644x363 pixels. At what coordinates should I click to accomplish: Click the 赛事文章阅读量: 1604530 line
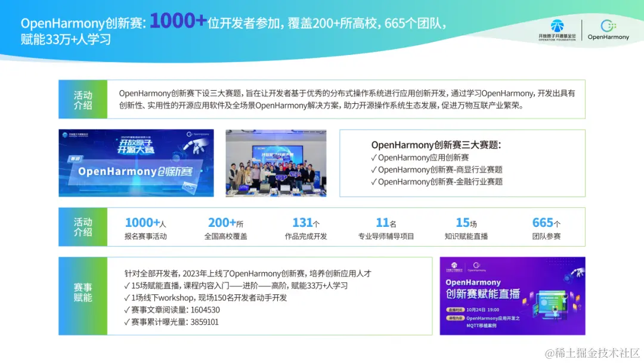click(x=172, y=309)
